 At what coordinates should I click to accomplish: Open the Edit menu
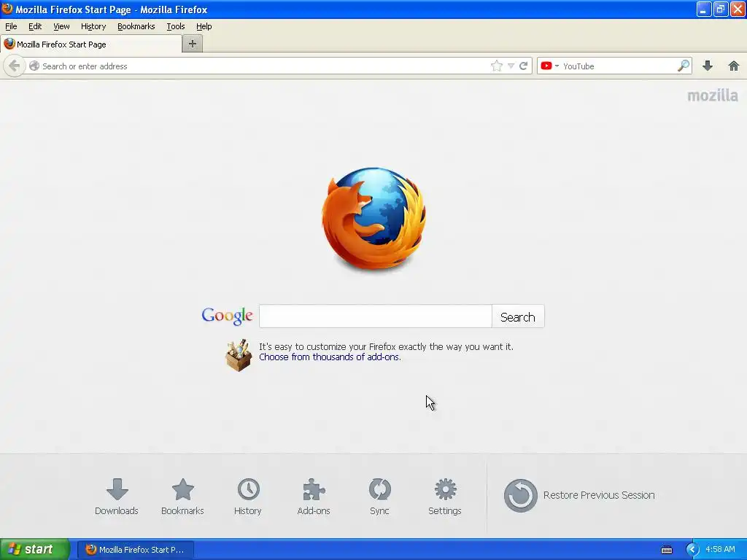coord(35,26)
